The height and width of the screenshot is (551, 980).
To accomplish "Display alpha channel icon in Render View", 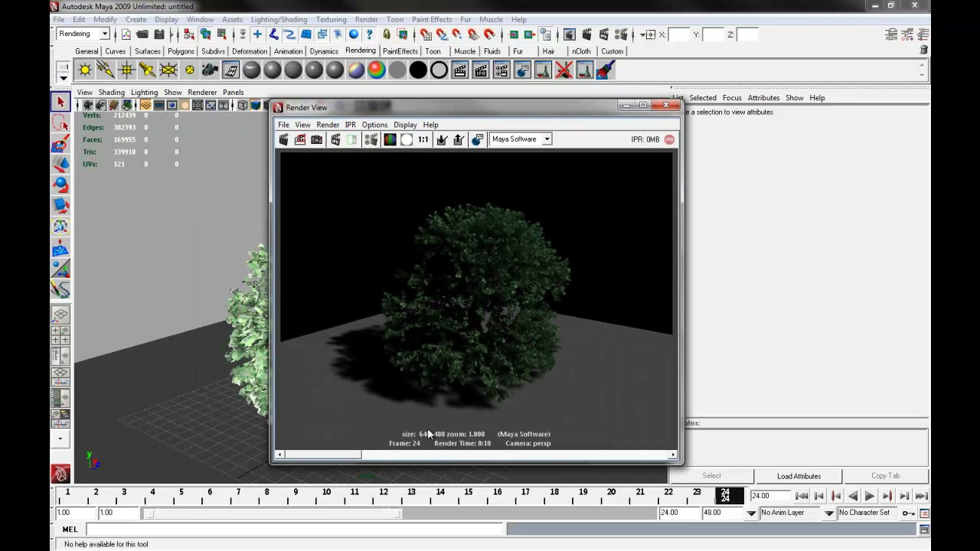I will tap(407, 139).
